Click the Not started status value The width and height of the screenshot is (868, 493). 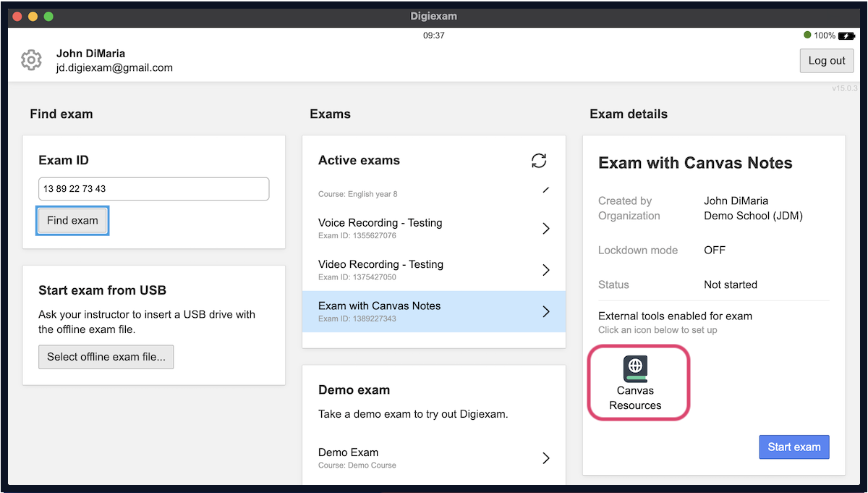point(731,285)
